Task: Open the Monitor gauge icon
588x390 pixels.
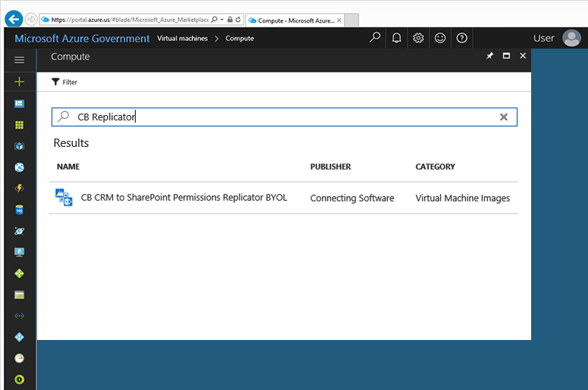Action: 19,358
